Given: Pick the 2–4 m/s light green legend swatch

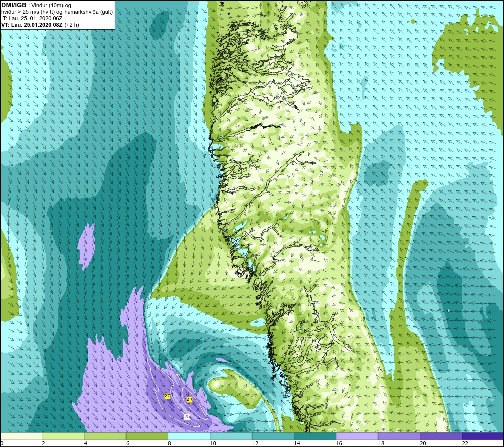Looking at the screenshot, I should (x=63, y=436).
